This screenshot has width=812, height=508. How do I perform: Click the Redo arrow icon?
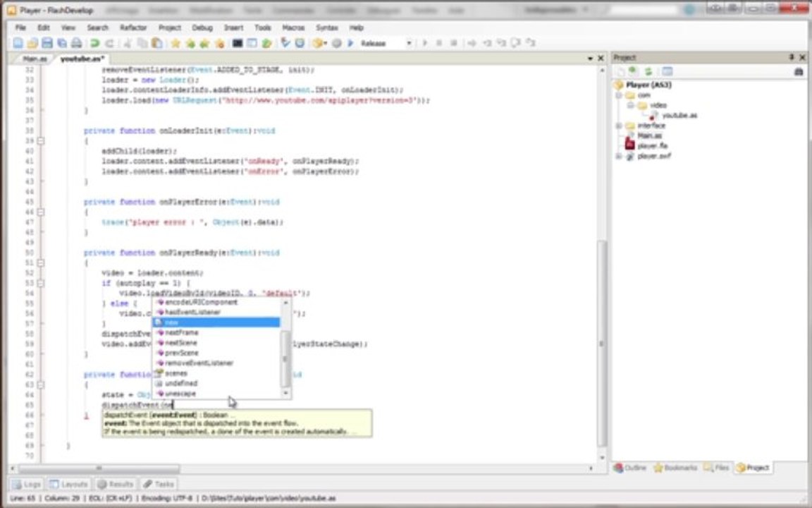pyautogui.click(x=109, y=43)
